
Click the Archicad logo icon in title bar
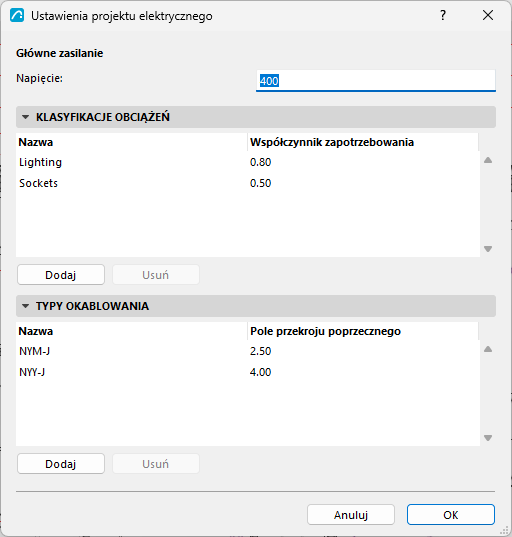click(x=17, y=15)
